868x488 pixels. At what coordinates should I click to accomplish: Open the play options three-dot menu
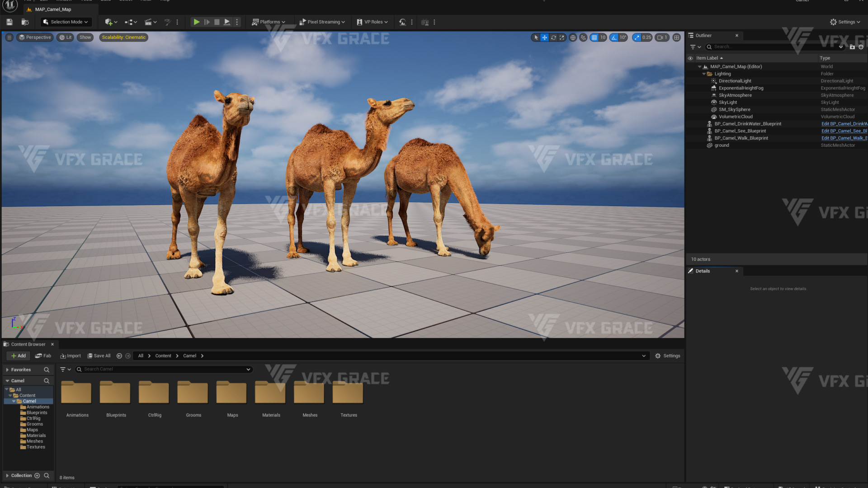point(237,22)
